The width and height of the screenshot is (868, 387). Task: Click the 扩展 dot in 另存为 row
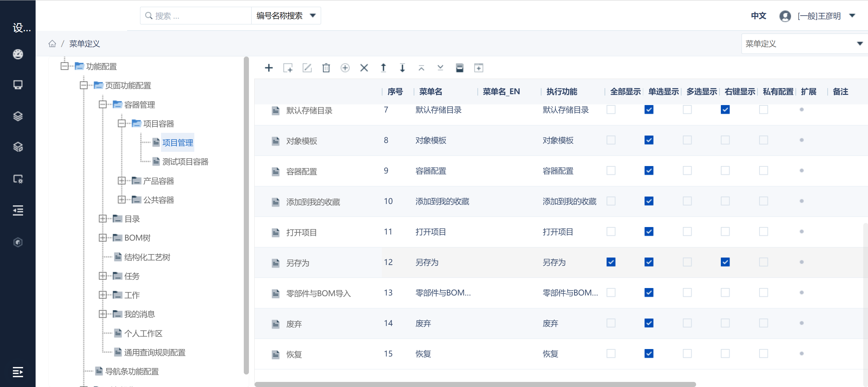pos(802,262)
